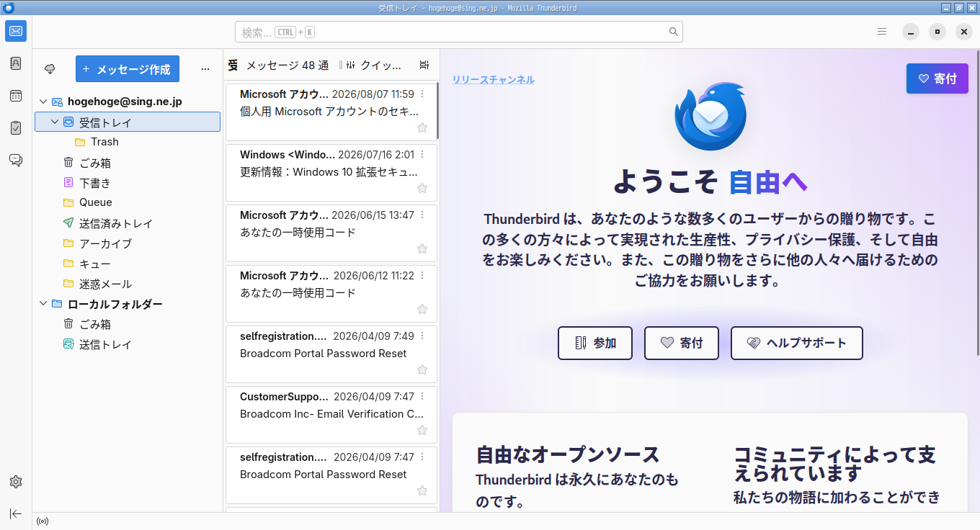This screenshot has width=980, height=530.
Task: Open more menu on Windows 10 message
Action: [x=422, y=155]
